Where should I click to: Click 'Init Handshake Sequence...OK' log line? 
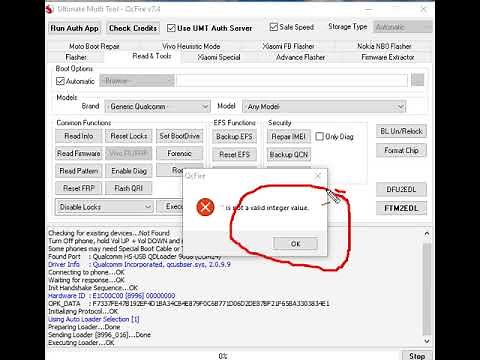click(93, 288)
